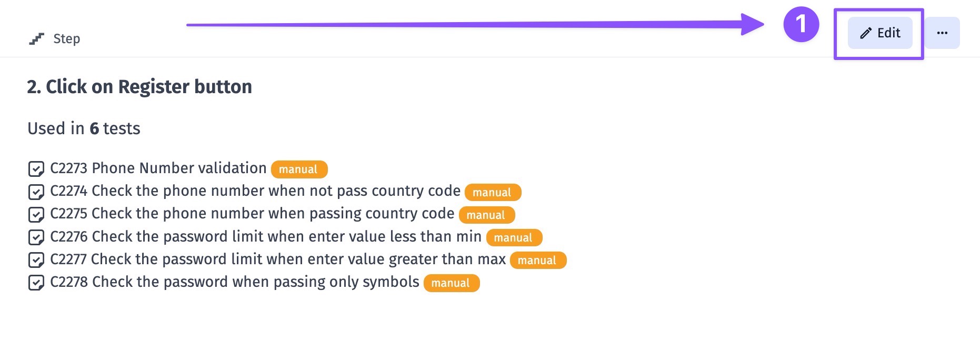
Task: Open C2277 password limit greater than max
Action: [x=277, y=259]
